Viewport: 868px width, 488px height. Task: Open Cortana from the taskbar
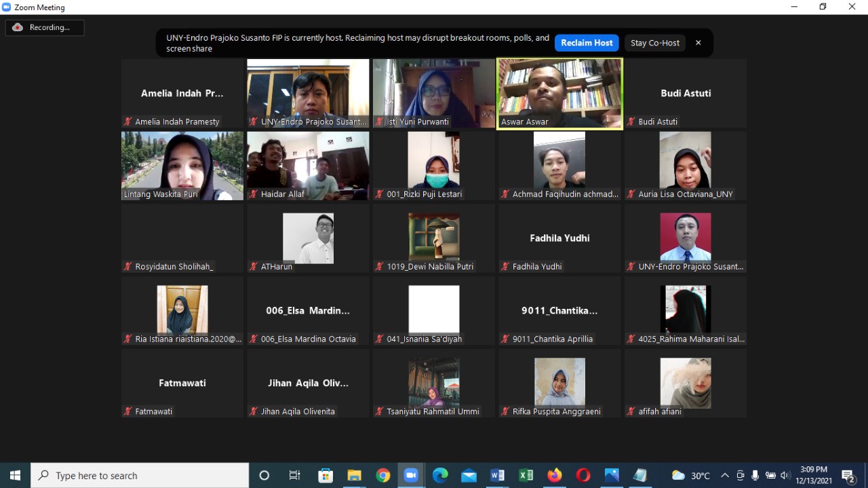(x=264, y=475)
